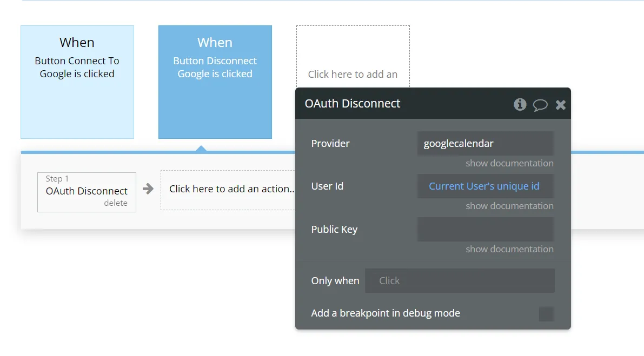Show documentation for the Public Key field
Viewport: 644px width, 356px height.
[x=509, y=249]
